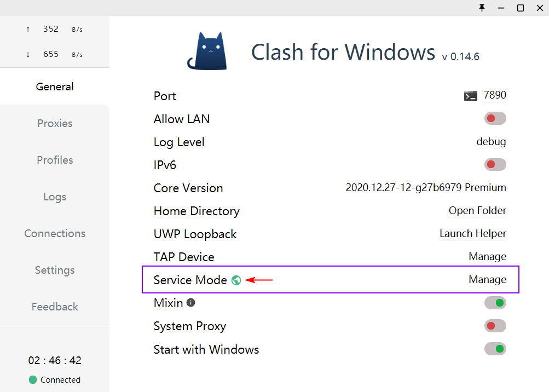The height and width of the screenshot is (392, 549).
Task: Change the debug log level
Action: [491, 142]
